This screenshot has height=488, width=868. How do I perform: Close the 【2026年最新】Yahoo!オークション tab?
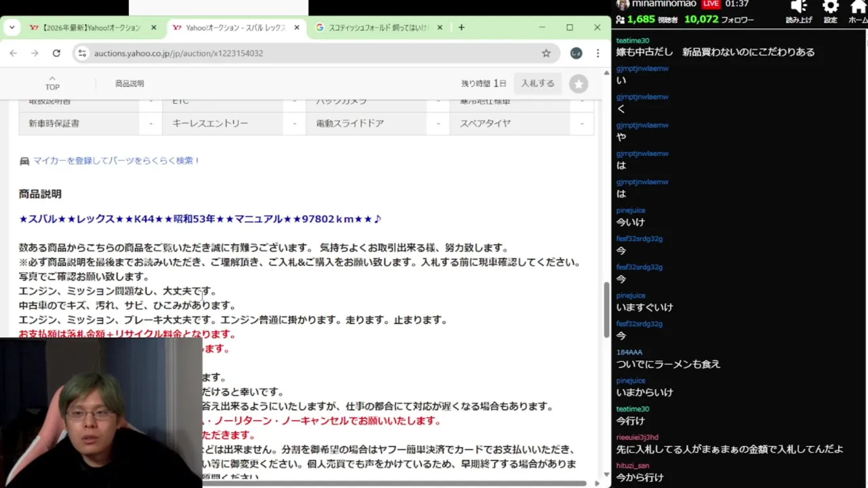coord(153,28)
